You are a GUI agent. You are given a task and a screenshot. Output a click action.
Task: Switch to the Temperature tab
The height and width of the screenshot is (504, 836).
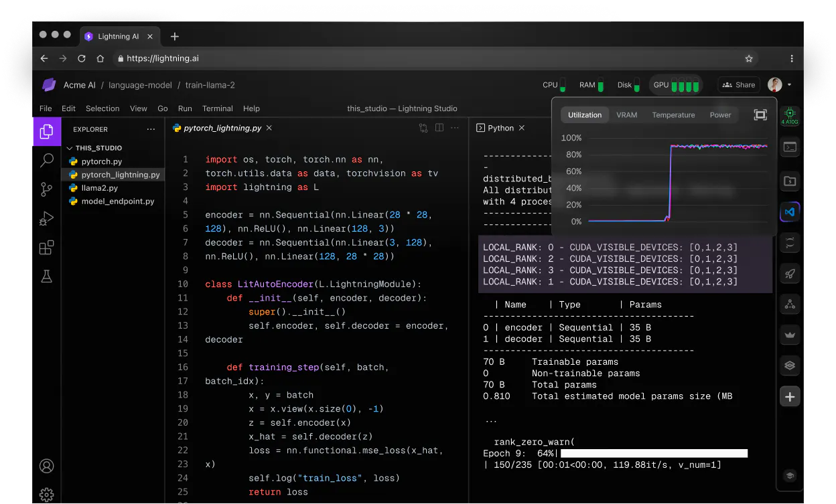click(673, 115)
